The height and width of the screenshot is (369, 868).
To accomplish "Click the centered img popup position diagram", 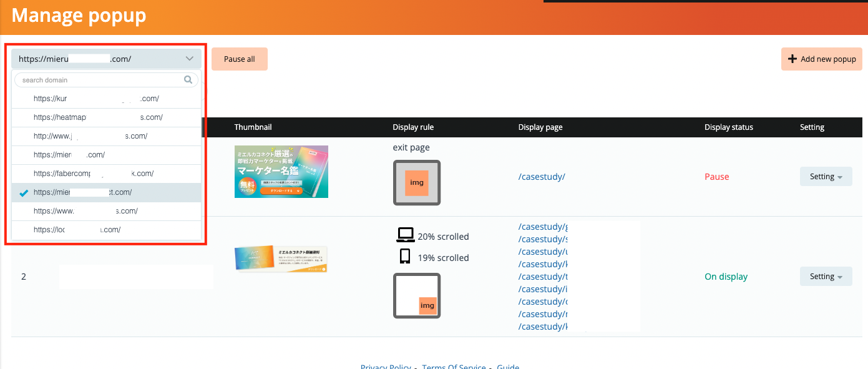I will 416,182.
